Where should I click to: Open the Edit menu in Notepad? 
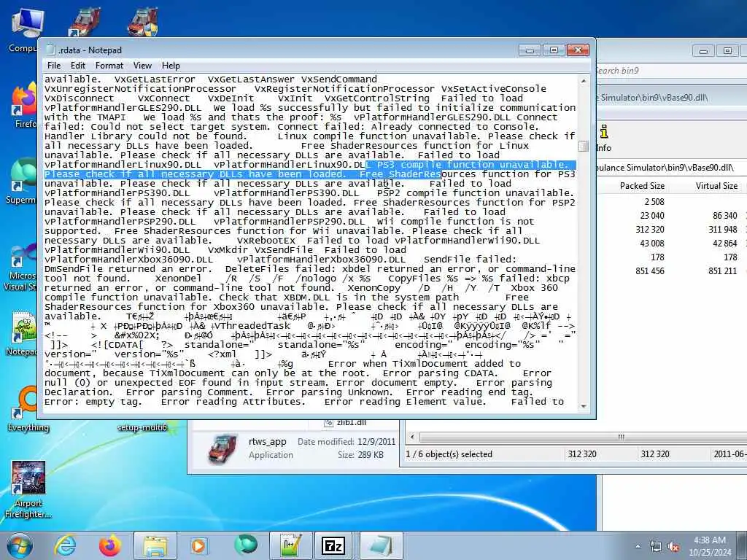(x=77, y=66)
